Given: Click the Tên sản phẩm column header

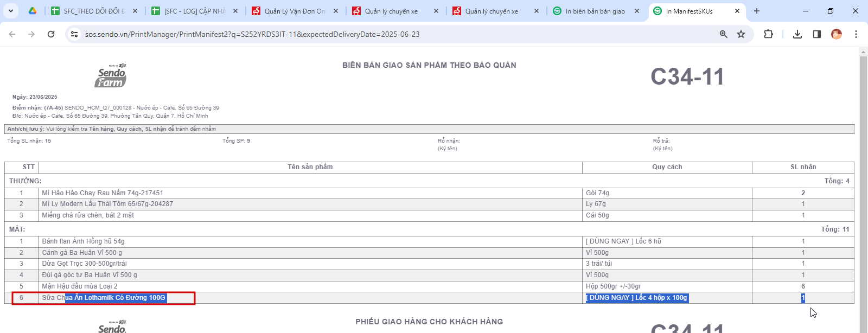Looking at the screenshot, I should (310, 167).
